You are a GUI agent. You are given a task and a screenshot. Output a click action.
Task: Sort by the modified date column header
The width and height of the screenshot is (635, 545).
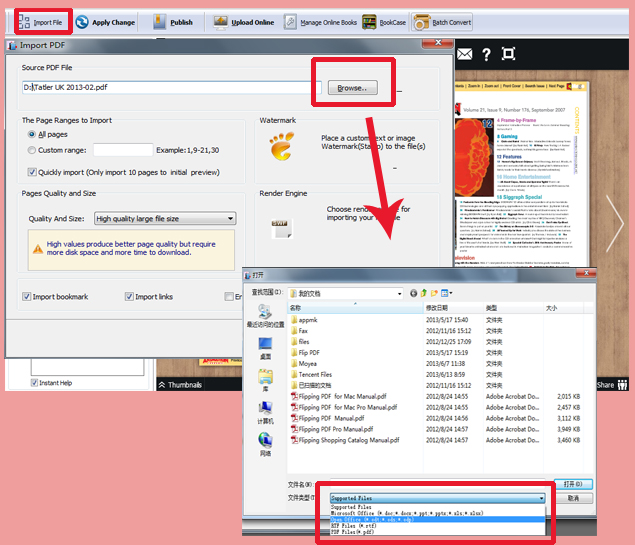tap(454, 308)
